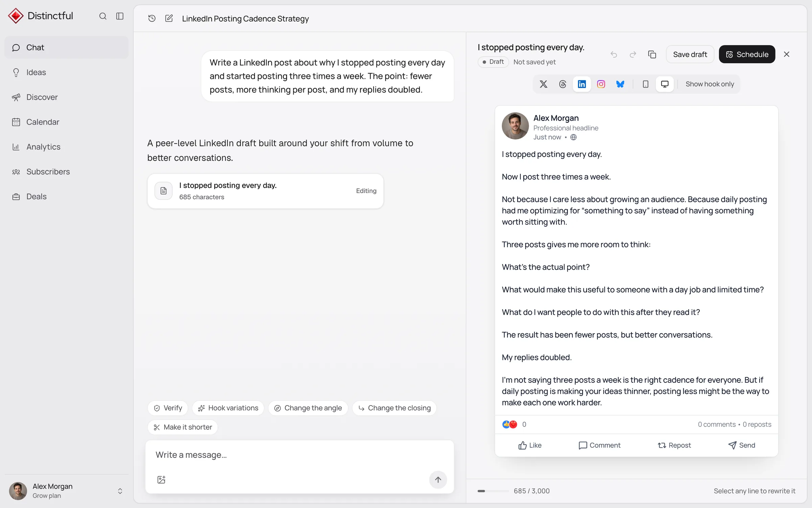The width and height of the screenshot is (812, 508).
Task: Send the message with arrow button
Action: (438, 480)
